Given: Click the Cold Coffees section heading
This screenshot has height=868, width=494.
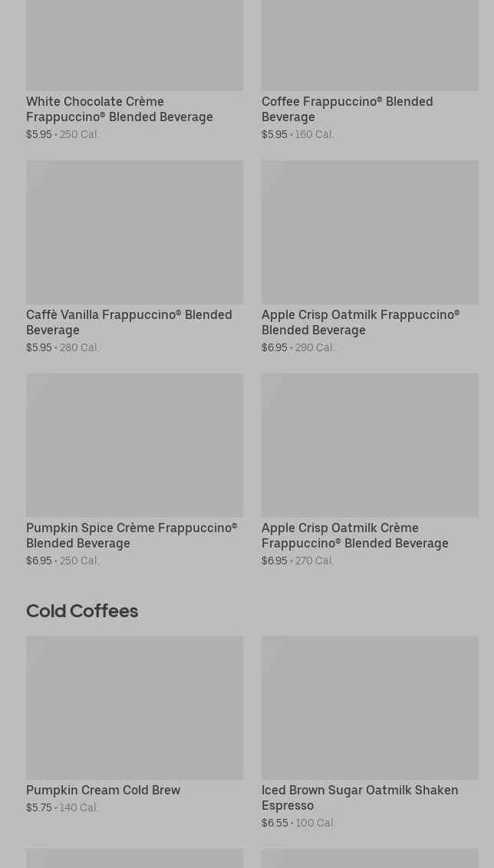Looking at the screenshot, I should tap(82, 610).
